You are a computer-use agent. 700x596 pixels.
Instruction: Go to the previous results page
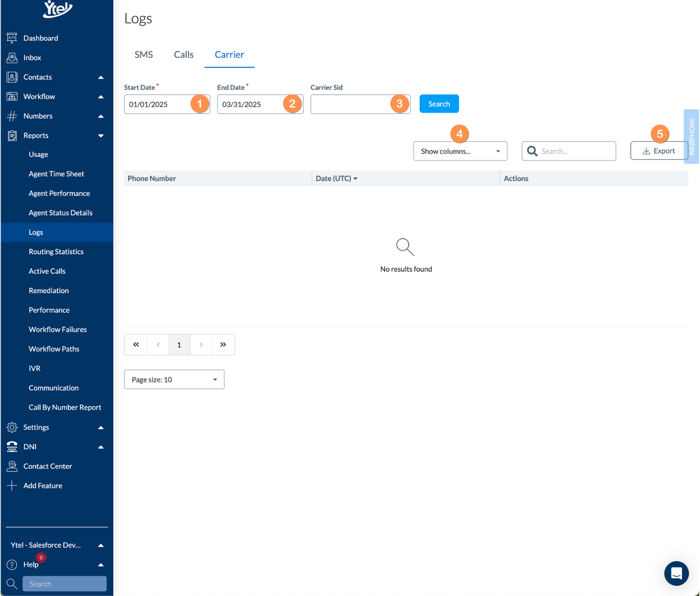tap(158, 344)
